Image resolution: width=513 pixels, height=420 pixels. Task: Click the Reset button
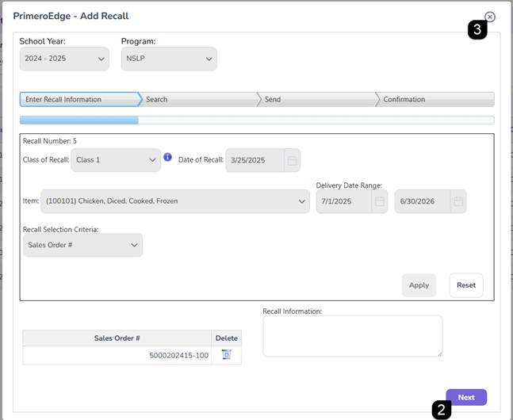[x=466, y=285]
